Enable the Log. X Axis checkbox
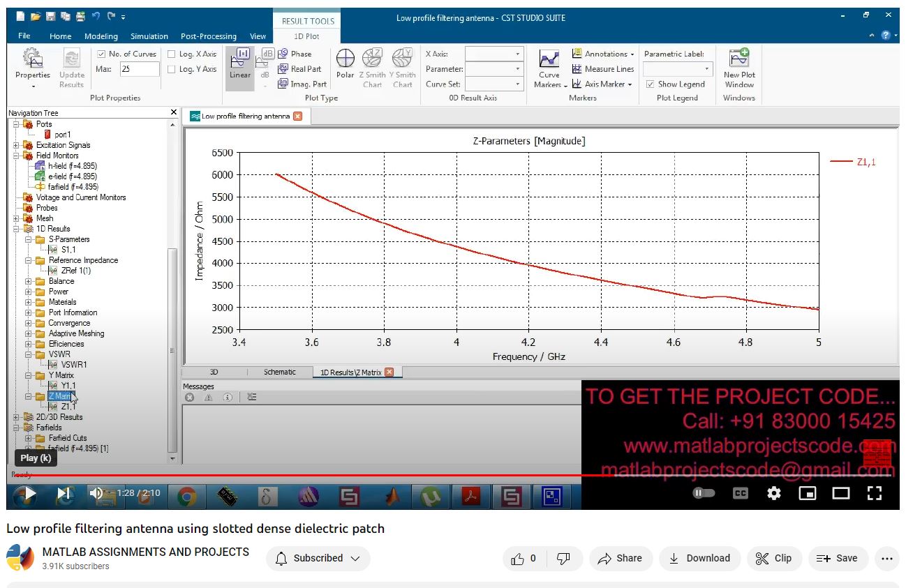This screenshot has height=588, width=906. [x=172, y=54]
